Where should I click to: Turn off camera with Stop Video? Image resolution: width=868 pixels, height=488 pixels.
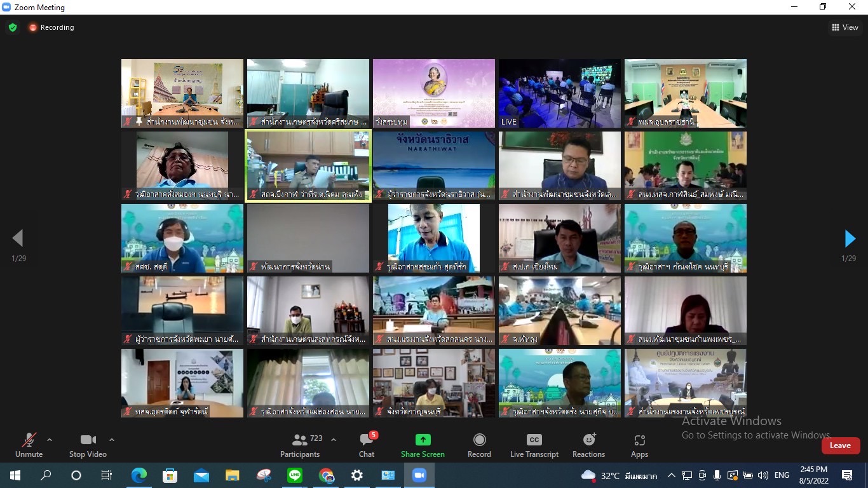click(88, 445)
